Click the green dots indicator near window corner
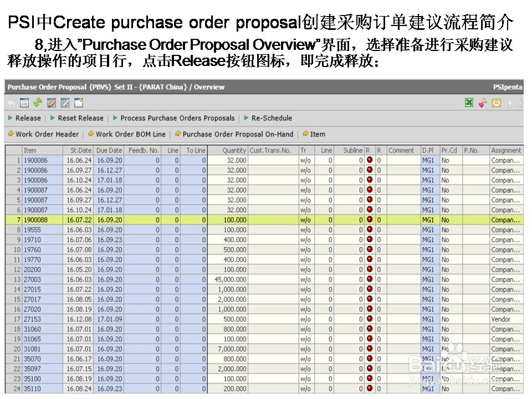 [x=521, y=103]
